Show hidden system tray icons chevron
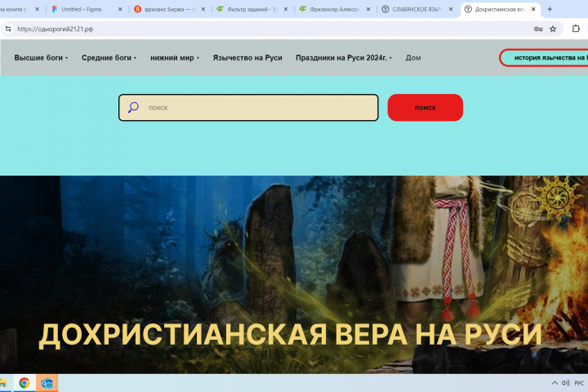The image size is (588, 392). (555, 383)
